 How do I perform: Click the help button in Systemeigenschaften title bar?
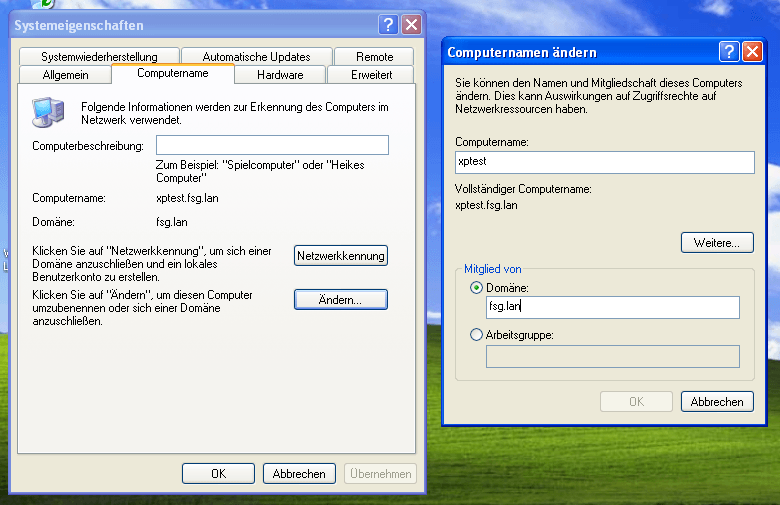389,25
